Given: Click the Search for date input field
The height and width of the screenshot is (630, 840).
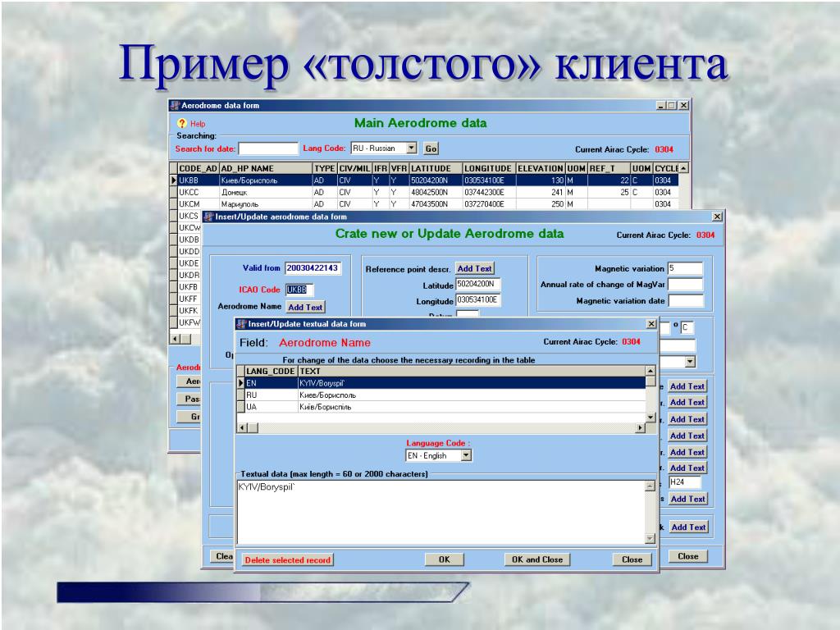Looking at the screenshot, I should (268, 148).
